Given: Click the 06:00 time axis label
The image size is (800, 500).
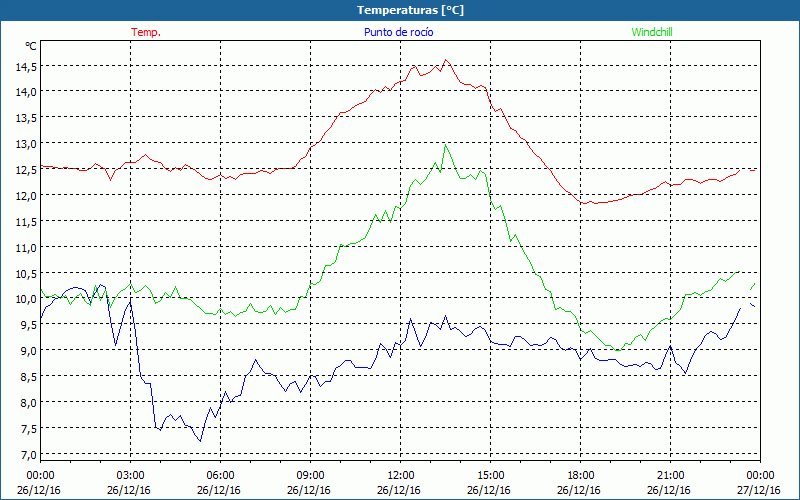Looking at the screenshot, I should (x=220, y=476).
